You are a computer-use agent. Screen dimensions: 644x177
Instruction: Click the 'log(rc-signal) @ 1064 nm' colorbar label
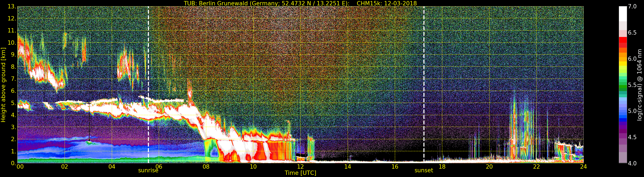[639, 85]
